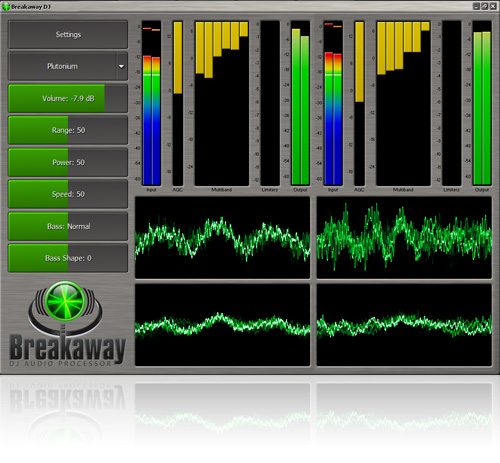The height and width of the screenshot is (463, 500).
Task: Click the left deck Multiband meter
Action: 222,103
